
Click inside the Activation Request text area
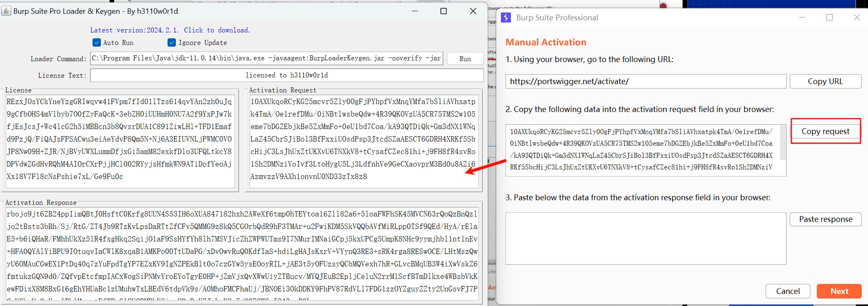click(x=363, y=142)
